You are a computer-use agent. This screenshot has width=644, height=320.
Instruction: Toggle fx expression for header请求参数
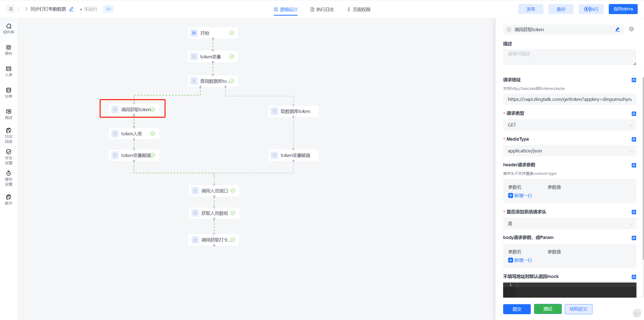click(x=634, y=165)
